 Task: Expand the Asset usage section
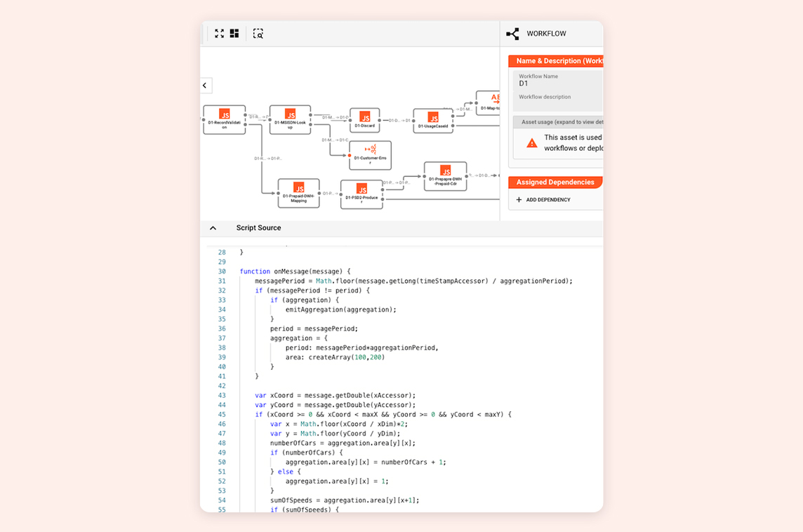[x=558, y=122]
